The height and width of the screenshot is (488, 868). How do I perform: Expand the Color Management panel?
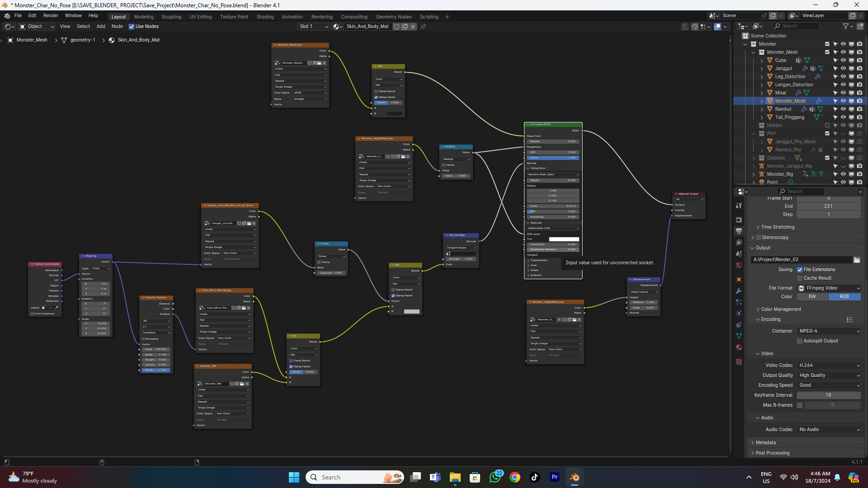781,310
